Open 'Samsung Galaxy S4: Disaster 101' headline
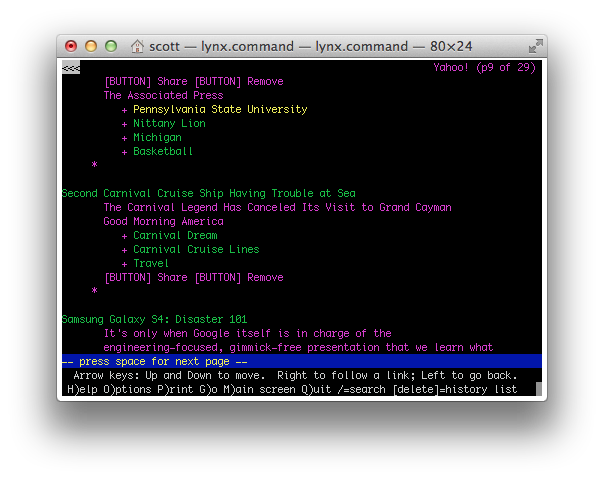 (154, 319)
